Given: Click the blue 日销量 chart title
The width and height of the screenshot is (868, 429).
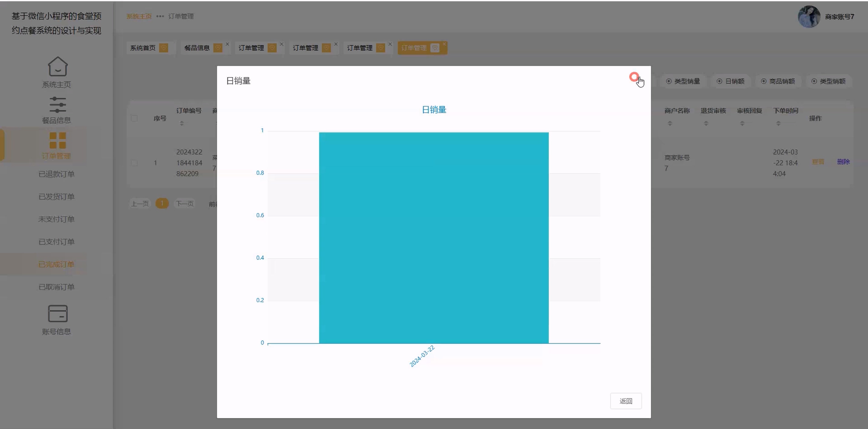Looking at the screenshot, I should 434,110.
